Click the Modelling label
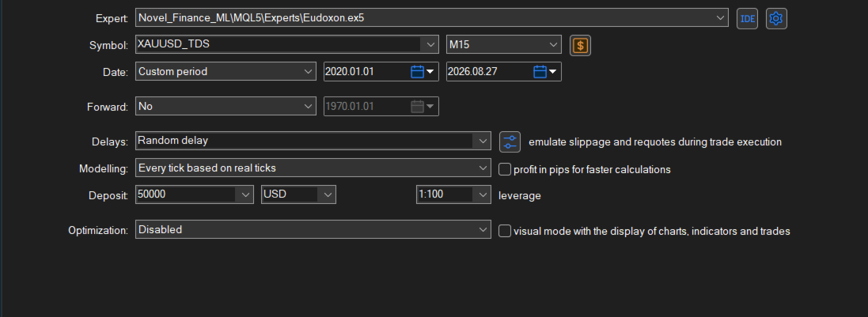Viewport: 868px width, 317px height. [104, 168]
